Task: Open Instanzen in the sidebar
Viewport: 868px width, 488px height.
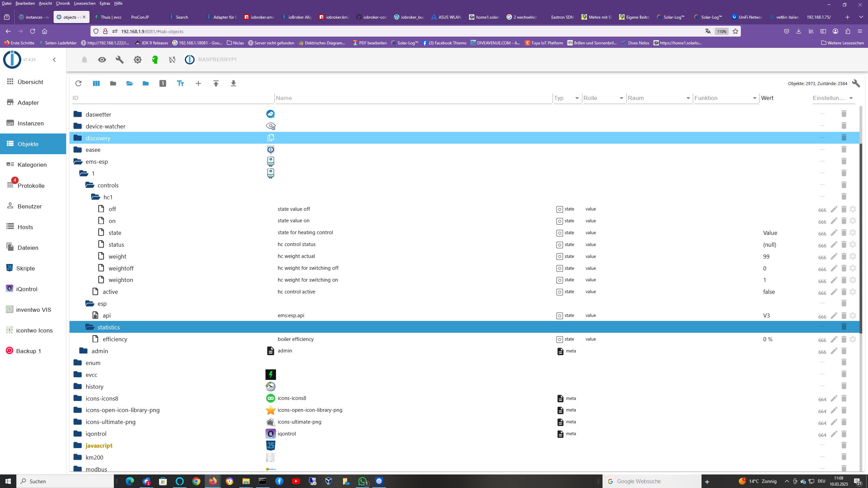Action: tap(31, 123)
